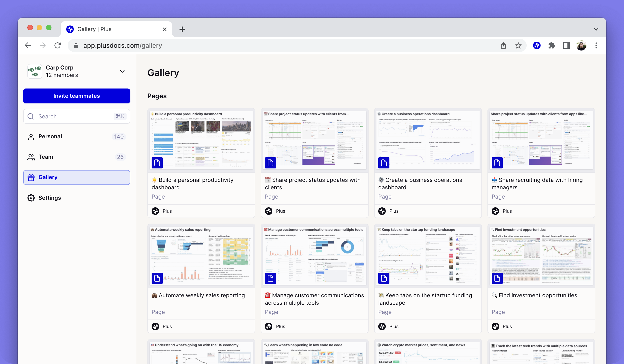Image resolution: width=624 pixels, height=364 pixels.
Task: Click page icon on recruiting data card
Action: [497, 163]
